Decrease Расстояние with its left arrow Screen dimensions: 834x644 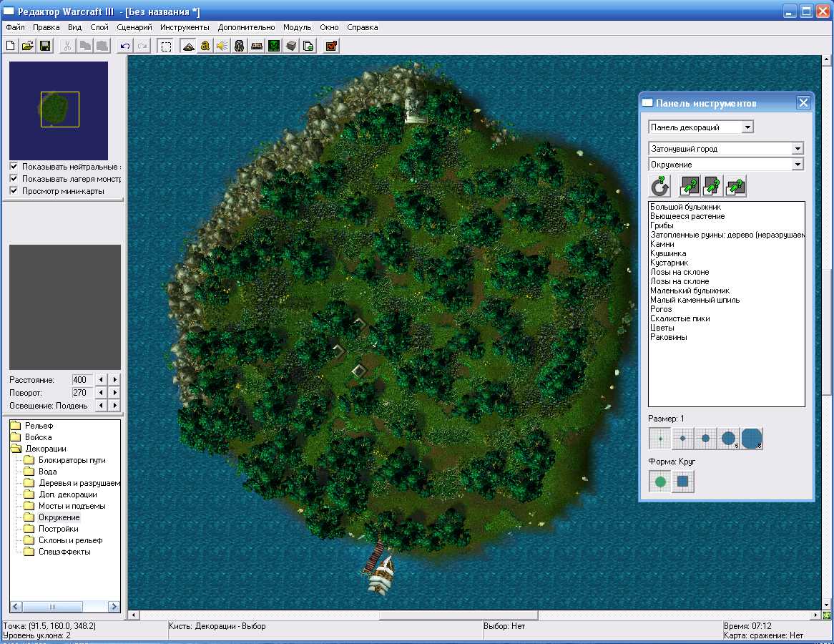[101, 379]
